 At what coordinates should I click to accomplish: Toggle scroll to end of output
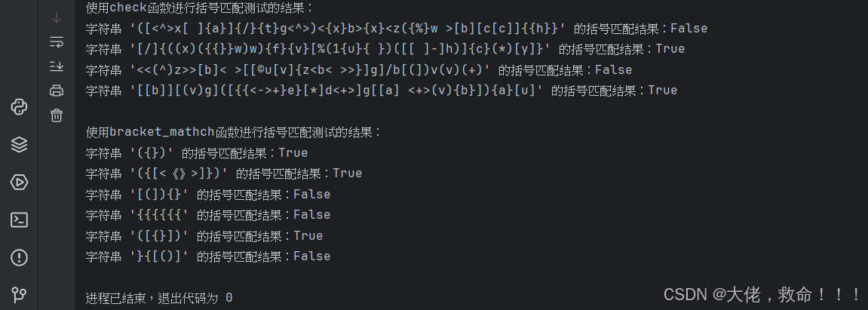point(57,66)
